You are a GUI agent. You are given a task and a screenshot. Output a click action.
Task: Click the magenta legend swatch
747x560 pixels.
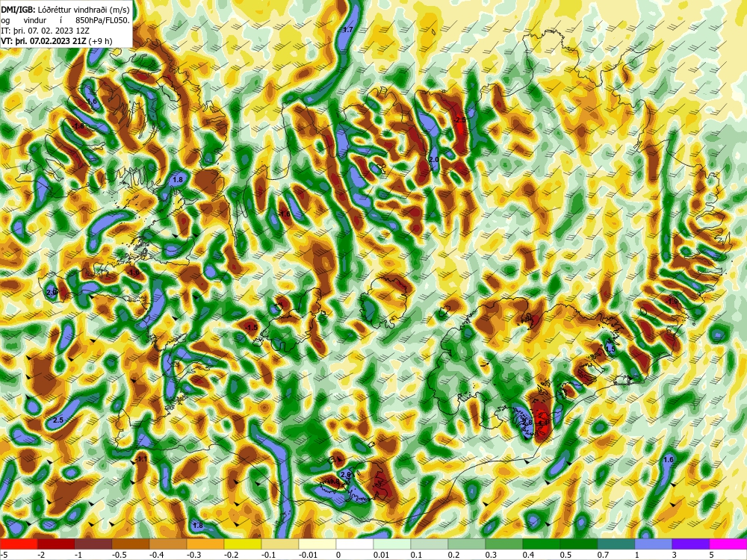point(728,544)
